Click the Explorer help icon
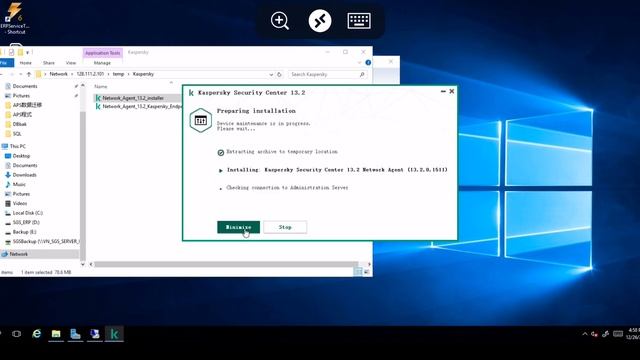The height and width of the screenshot is (360, 640). coord(368,63)
